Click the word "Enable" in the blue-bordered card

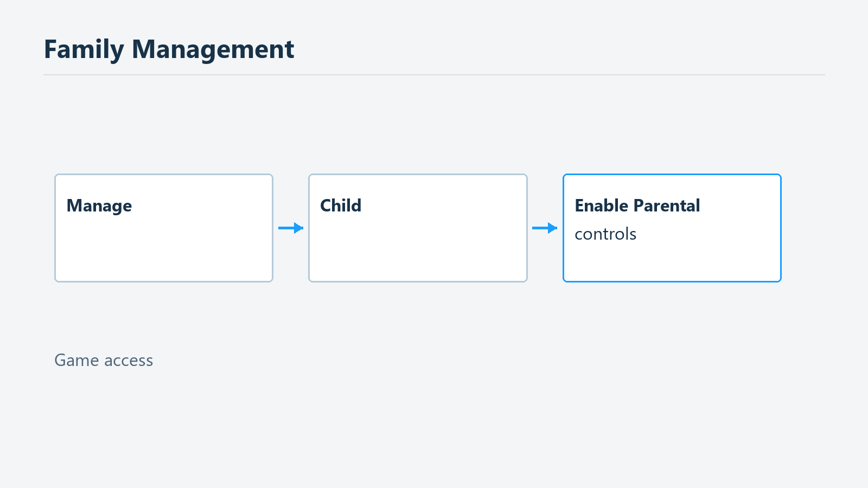pos(602,206)
